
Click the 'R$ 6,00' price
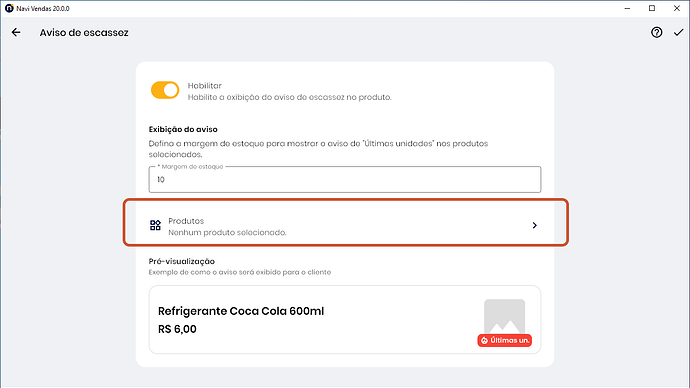pyautogui.click(x=177, y=329)
